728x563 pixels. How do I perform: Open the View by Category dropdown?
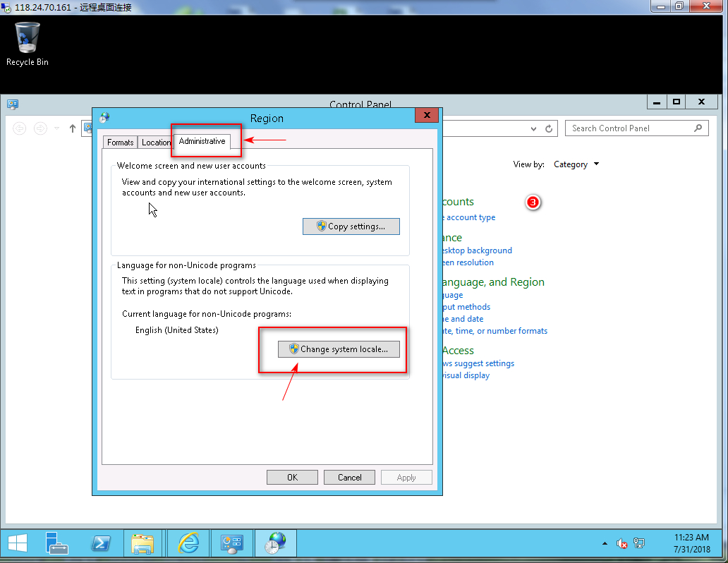576,164
